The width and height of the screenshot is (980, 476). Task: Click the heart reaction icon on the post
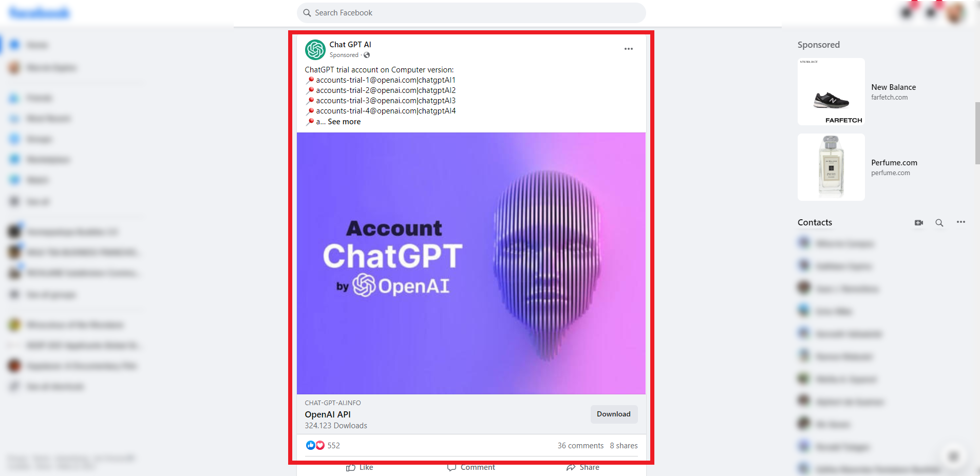point(319,445)
